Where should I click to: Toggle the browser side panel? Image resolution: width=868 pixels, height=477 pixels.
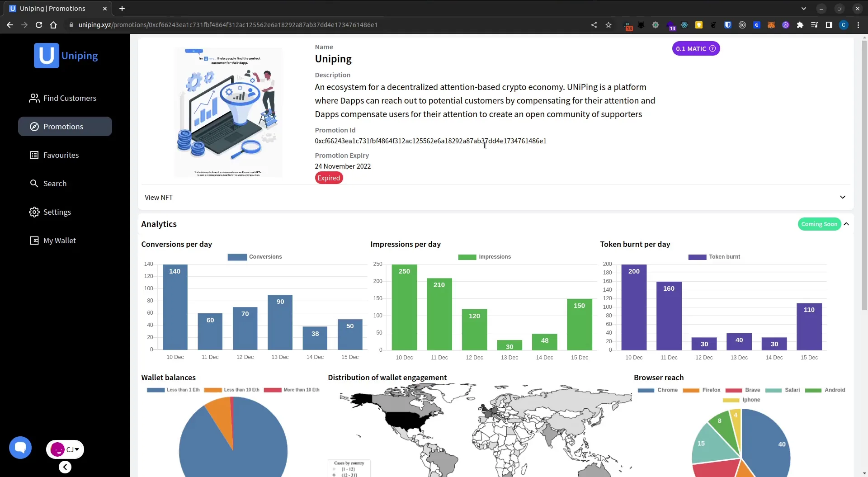829,25
